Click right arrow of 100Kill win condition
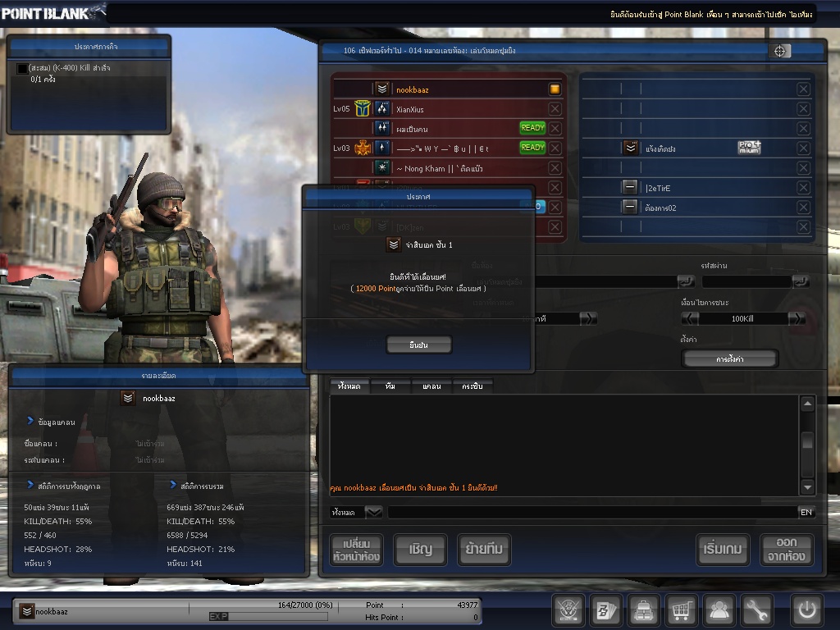 click(797, 319)
